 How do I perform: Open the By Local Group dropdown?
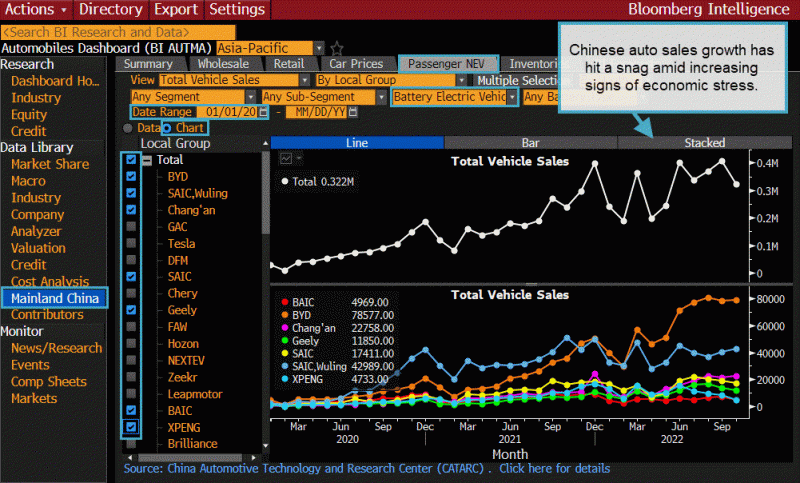[461, 80]
